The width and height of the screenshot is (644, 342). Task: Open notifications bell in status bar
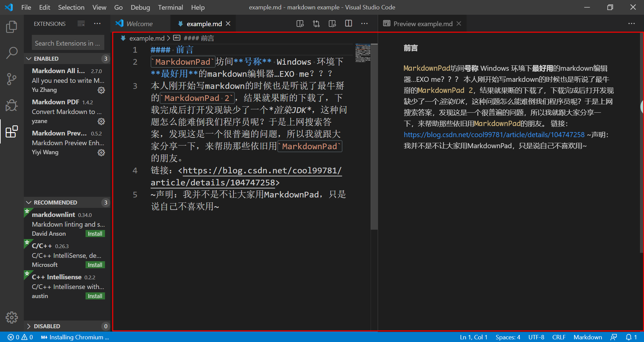(x=631, y=337)
